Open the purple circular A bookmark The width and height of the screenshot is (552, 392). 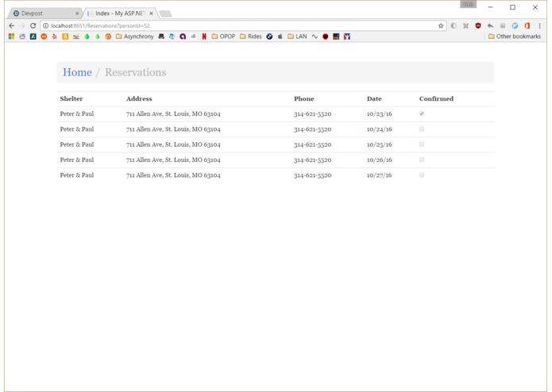183,37
